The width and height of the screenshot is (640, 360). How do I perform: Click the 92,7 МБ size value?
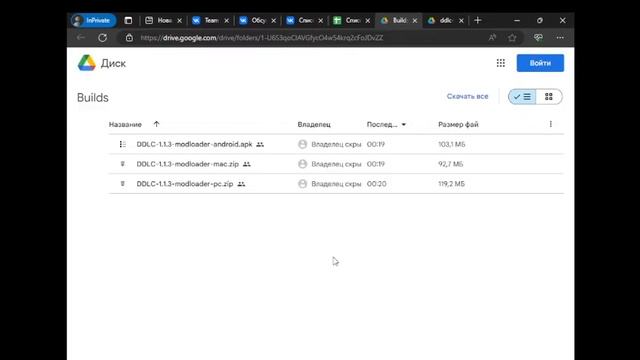[451, 164]
